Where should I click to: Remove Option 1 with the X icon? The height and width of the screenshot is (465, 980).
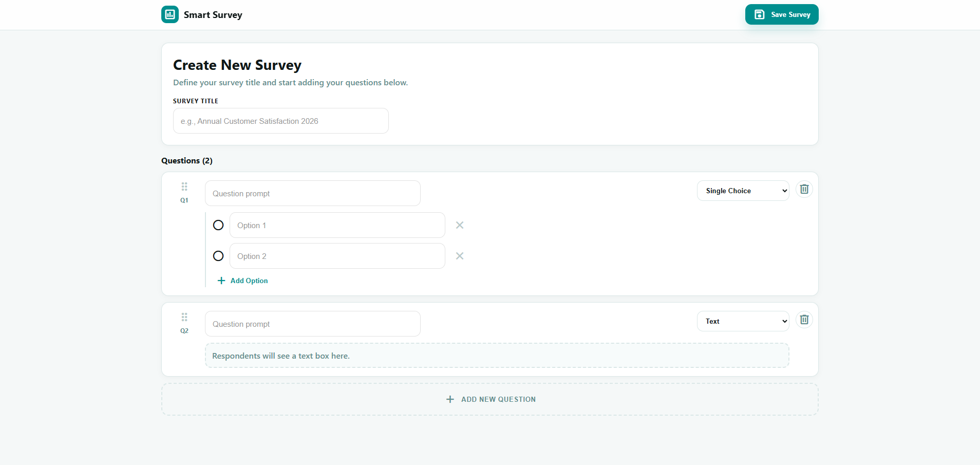click(x=460, y=225)
